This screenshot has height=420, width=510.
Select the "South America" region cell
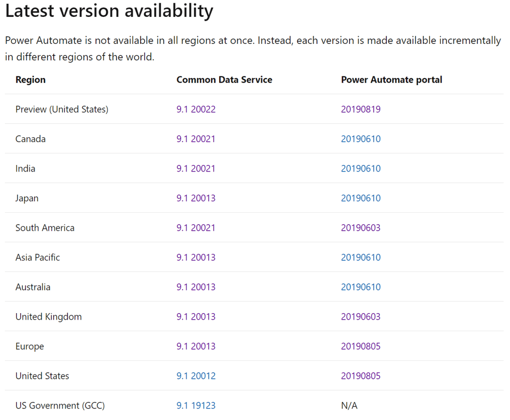(45, 228)
